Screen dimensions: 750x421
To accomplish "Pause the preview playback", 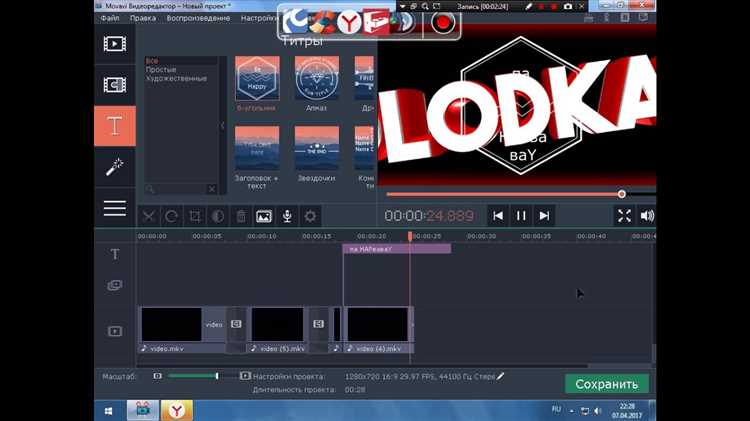I will [x=521, y=216].
